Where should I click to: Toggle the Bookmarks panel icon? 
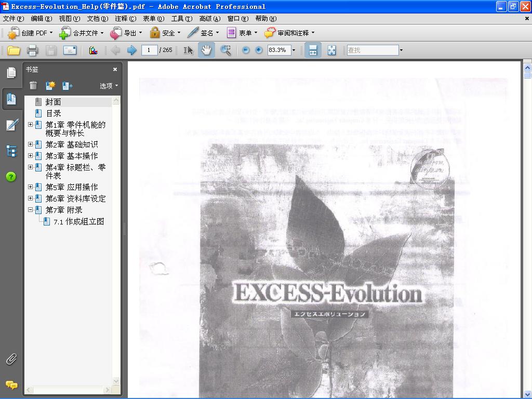[x=11, y=99]
